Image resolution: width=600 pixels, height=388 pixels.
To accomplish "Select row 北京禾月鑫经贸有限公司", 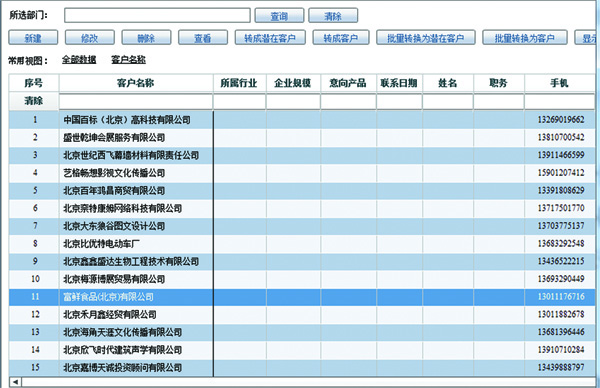I will coord(302,314).
